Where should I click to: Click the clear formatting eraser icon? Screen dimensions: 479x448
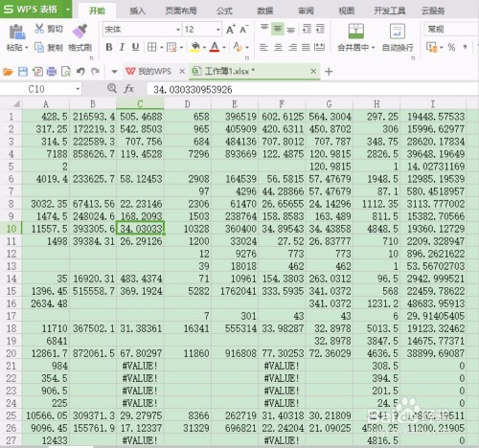coord(238,47)
